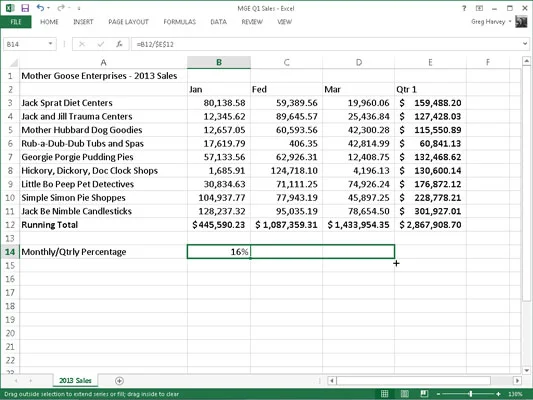Open the PAGE LAYOUT ribbon tab
Screen dimensions: 533x400
[128, 22]
